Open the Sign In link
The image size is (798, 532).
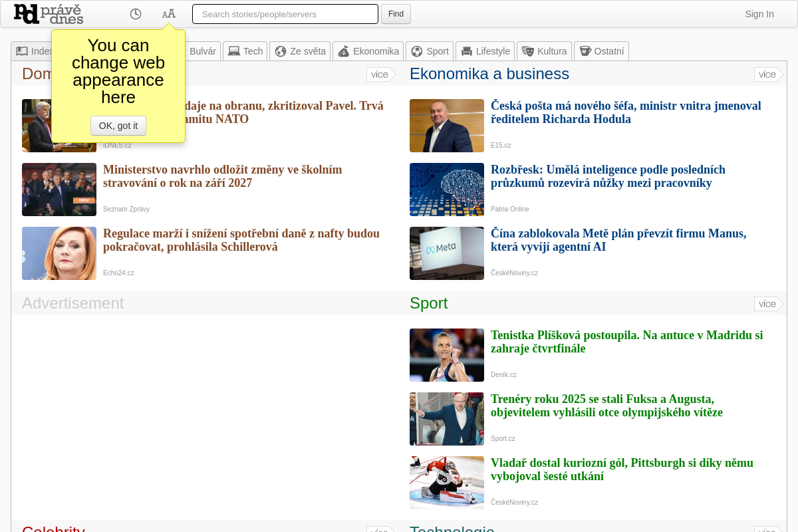coord(759,14)
